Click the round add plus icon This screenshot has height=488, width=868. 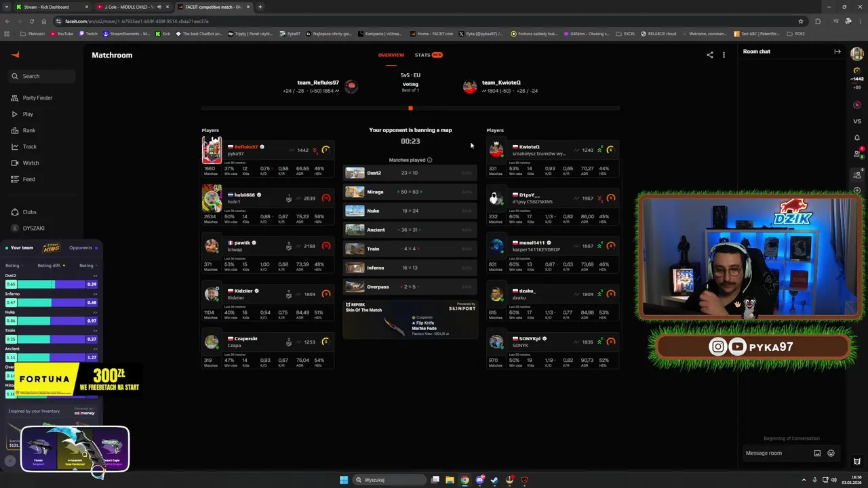(x=857, y=190)
